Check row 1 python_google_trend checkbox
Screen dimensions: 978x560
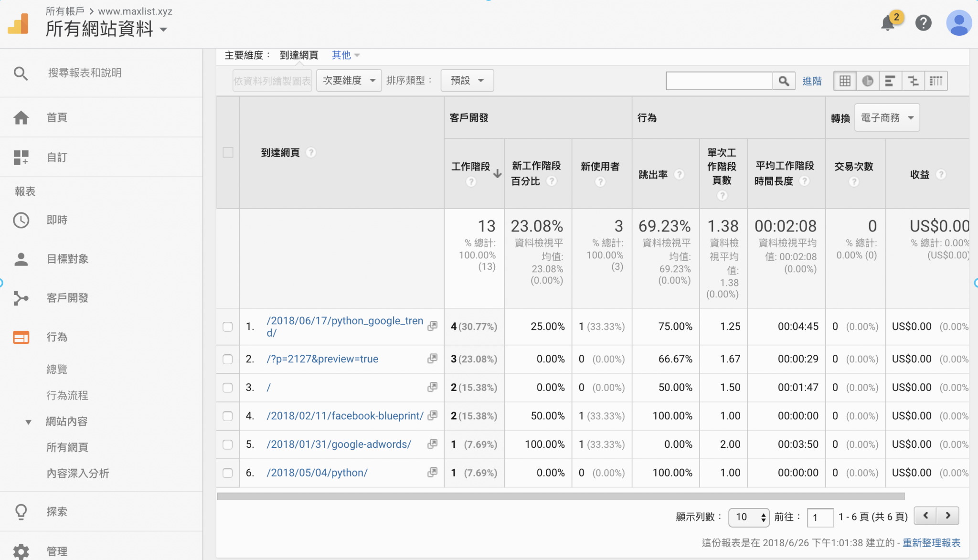[x=228, y=327]
